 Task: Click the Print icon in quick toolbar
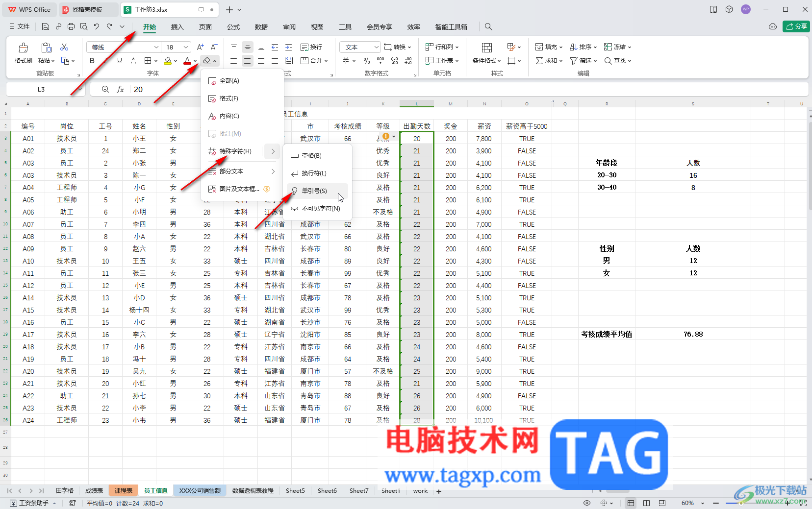(71, 26)
